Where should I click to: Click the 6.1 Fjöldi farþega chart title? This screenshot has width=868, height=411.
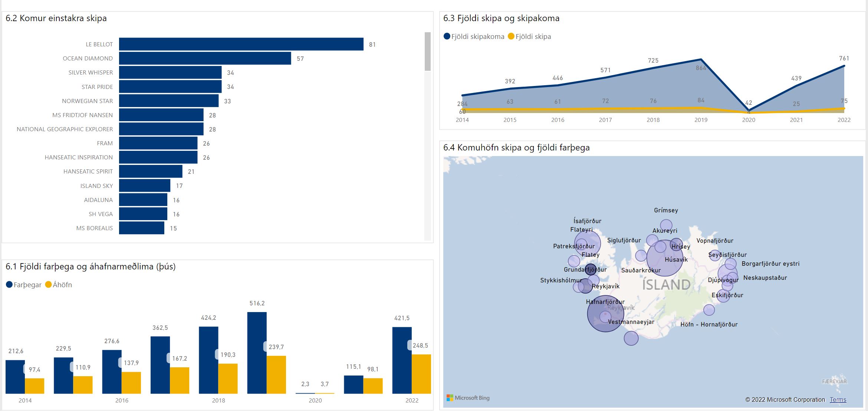91,266
